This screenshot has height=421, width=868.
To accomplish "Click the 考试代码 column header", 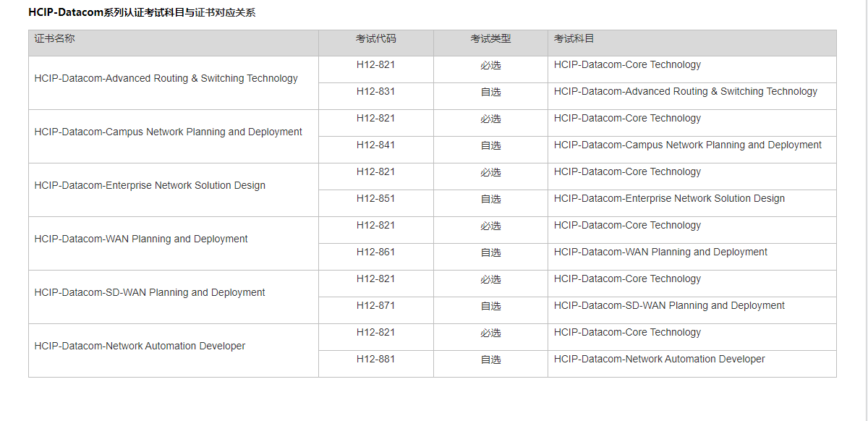I will (375, 39).
